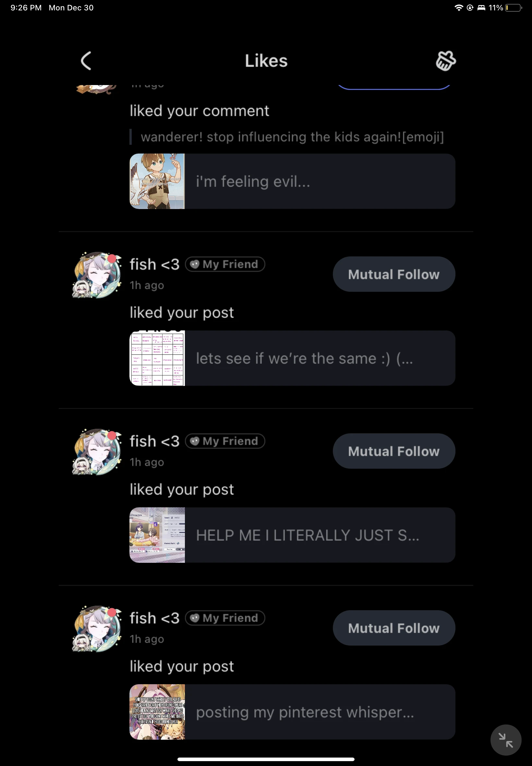Tap the floating collapse arrows button
Viewport: 532px width, 766px height.
tap(505, 740)
